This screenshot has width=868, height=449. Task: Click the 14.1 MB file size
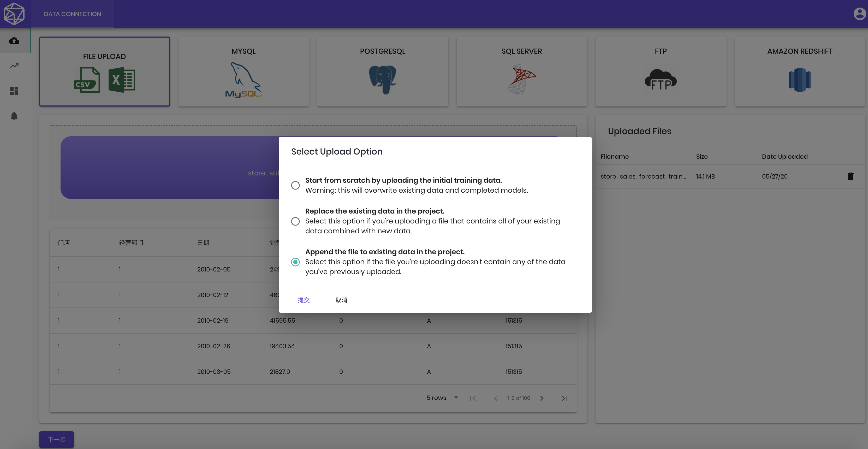point(706,176)
